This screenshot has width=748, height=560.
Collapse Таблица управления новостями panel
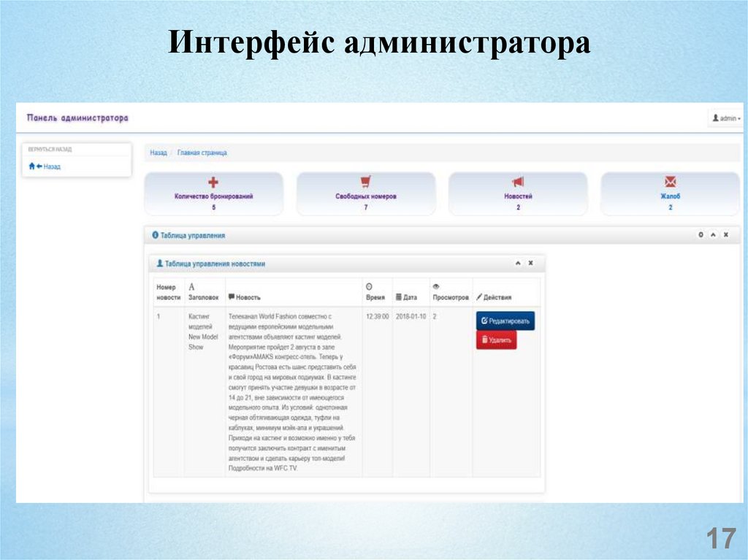tap(518, 264)
